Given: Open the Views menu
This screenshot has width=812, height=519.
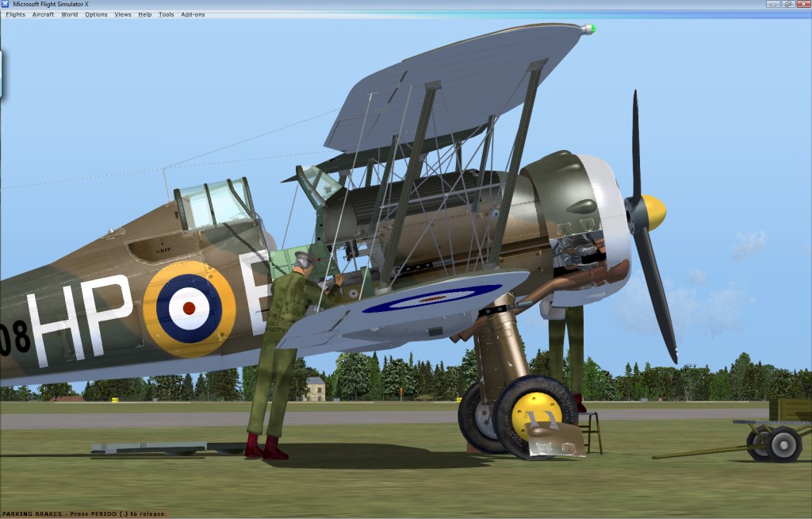Looking at the screenshot, I should click(x=123, y=14).
